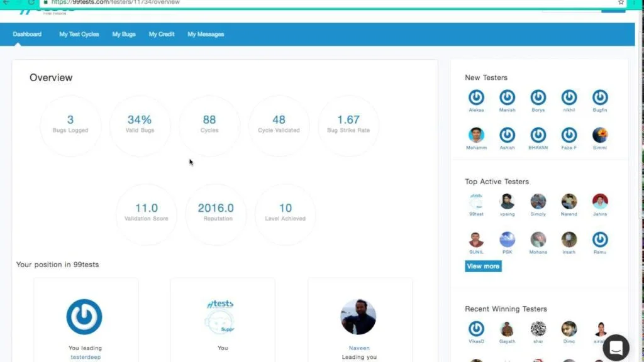Click the browser reload icon
644x362 pixels.
point(31,3)
